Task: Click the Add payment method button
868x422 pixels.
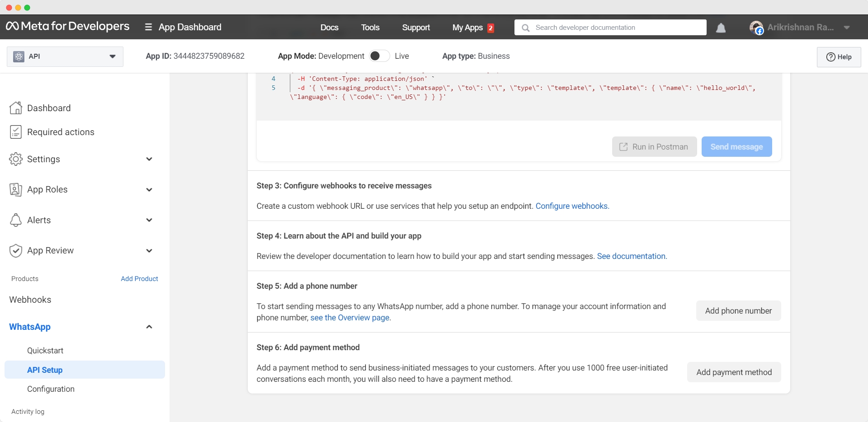Action: (x=734, y=372)
